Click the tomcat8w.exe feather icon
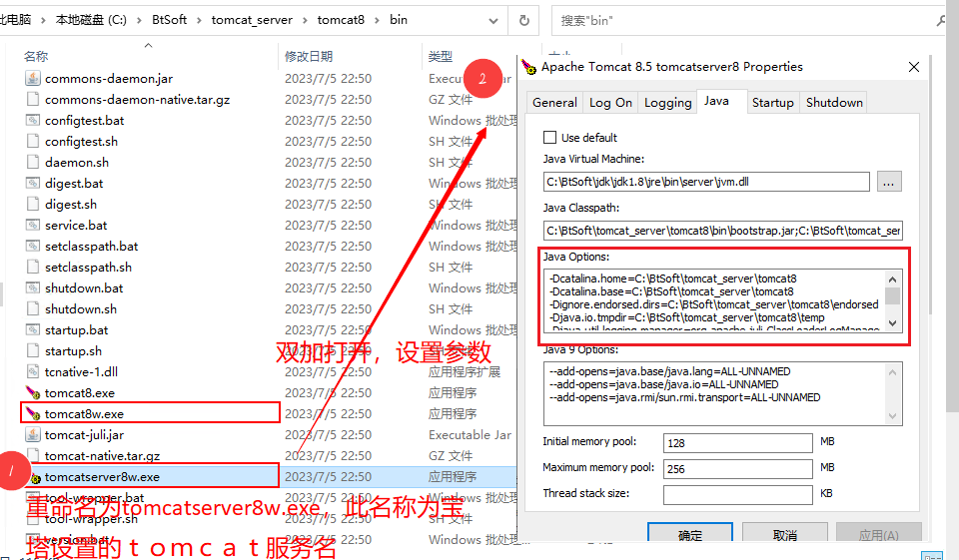Viewport: 959px width, 560px height. [x=32, y=414]
